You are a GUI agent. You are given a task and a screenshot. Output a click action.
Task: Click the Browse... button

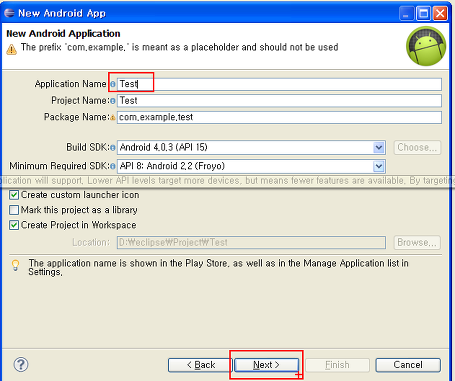(x=417, y=242)
